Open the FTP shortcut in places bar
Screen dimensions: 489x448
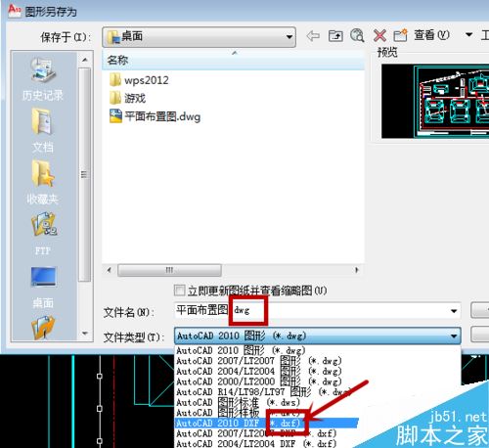(x=43, y=234)
